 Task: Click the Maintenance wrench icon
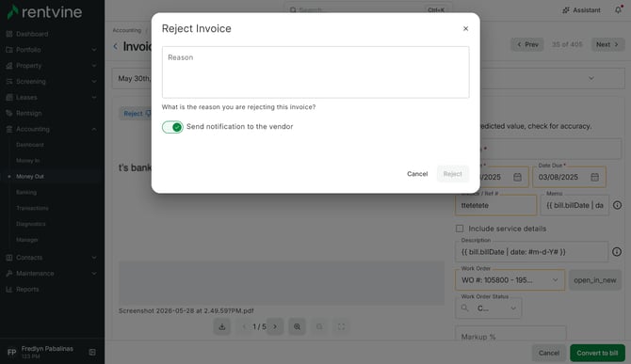click(9, 273)
